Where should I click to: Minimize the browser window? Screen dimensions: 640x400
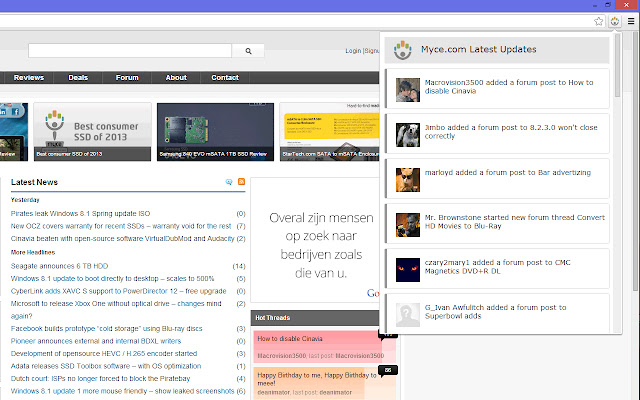click(x=595, y=5)
